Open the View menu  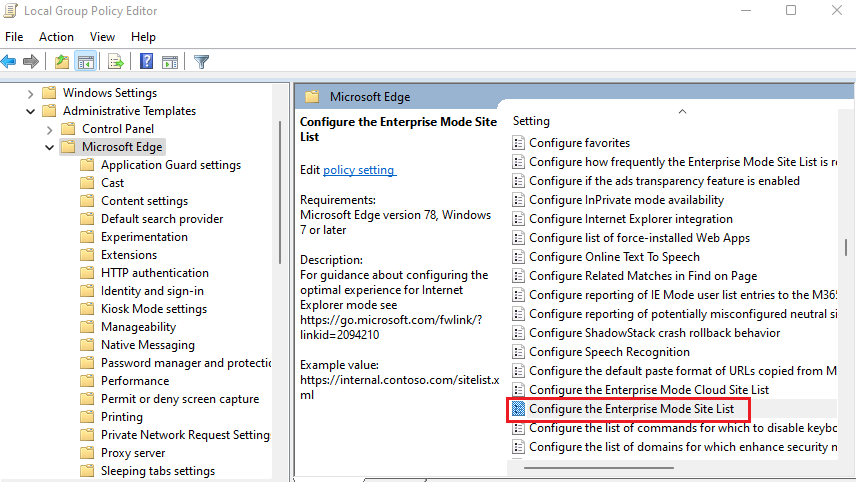(102, 37)
